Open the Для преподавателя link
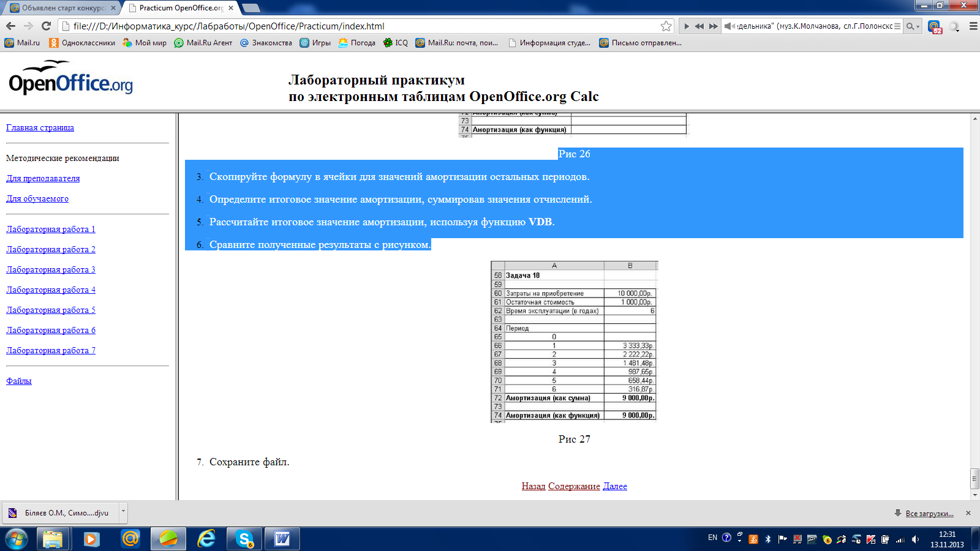The image size is (980, 551). point(43,178)
